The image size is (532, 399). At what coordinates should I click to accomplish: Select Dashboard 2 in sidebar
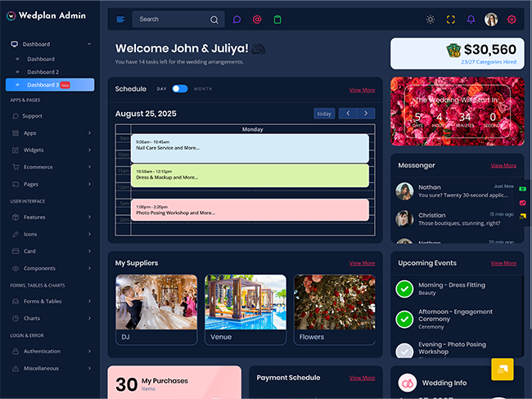click(43, 72)
